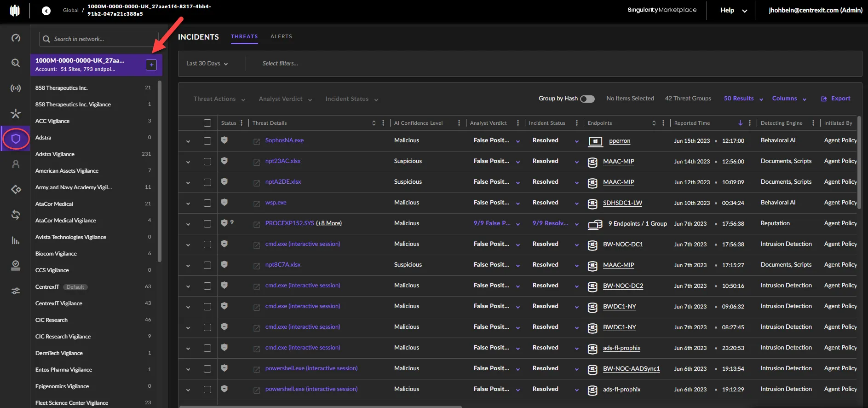Tick the select-all checkbox in table header
This screenshot has height=408, width=868.
point(207,123)
